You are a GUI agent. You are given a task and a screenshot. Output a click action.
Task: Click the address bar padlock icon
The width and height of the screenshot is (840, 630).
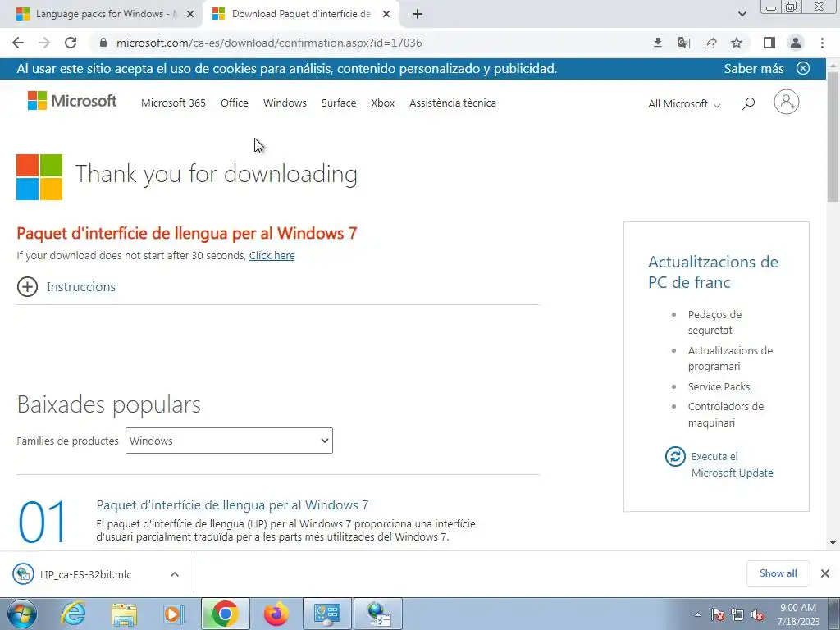[x=104, y=43]
